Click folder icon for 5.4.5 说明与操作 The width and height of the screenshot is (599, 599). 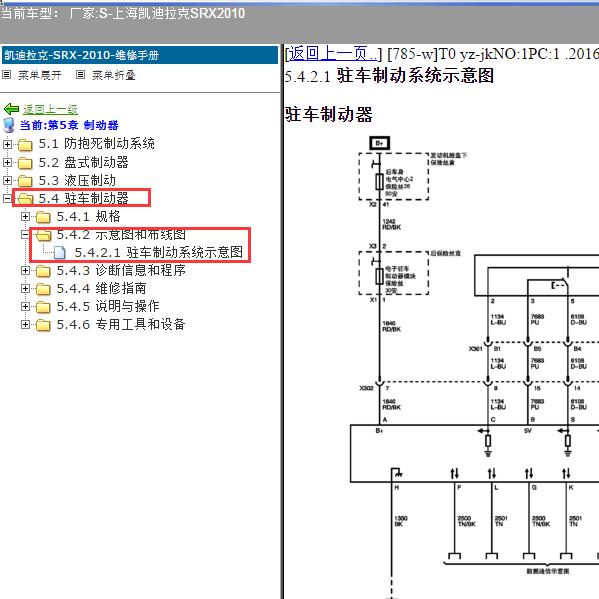click(43, 307)
